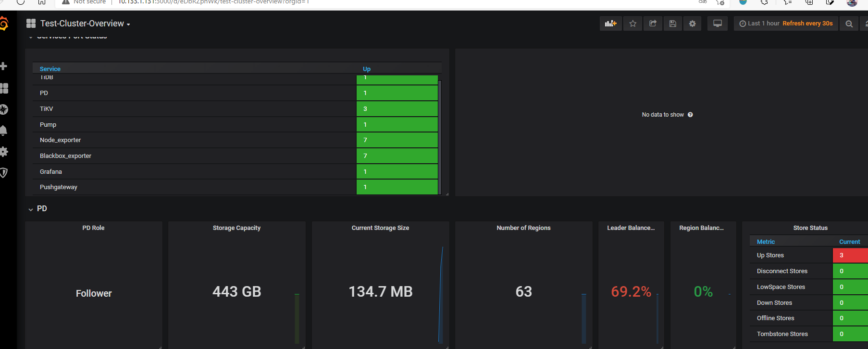Screen dimensions: 868x349
Task: Open the Server Admin shield icon
Action: pyautogui.click(x=3, y=173)
